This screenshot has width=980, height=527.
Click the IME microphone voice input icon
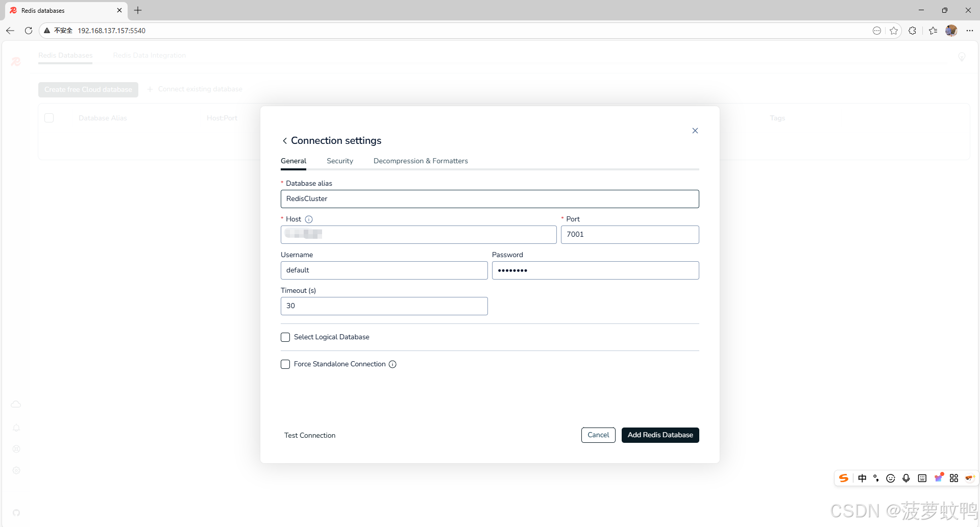[x=906, y=478]
